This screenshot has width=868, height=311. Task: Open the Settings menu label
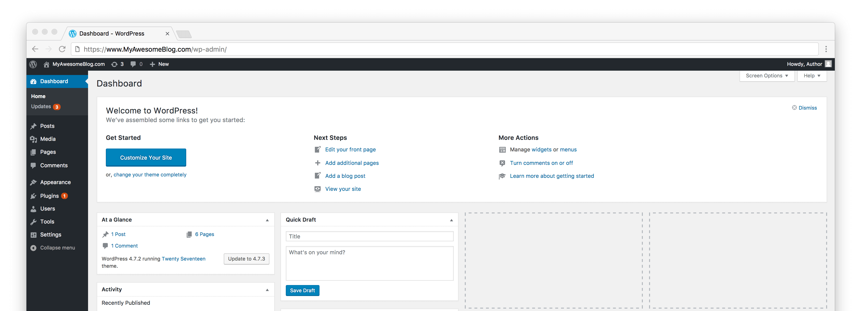pyautogui.click(x=51, y=235)
